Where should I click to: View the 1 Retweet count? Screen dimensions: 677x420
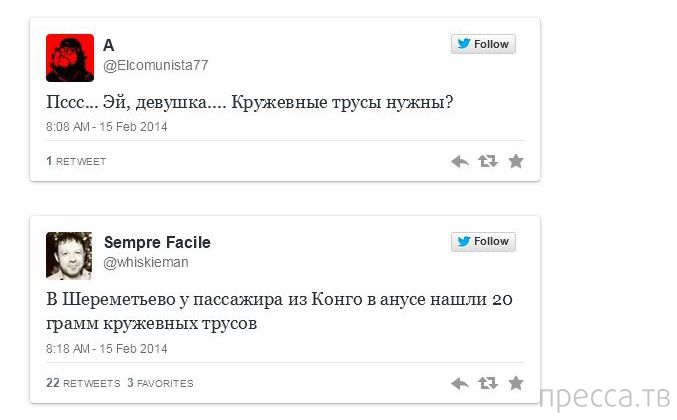click(x=76, y=162)
